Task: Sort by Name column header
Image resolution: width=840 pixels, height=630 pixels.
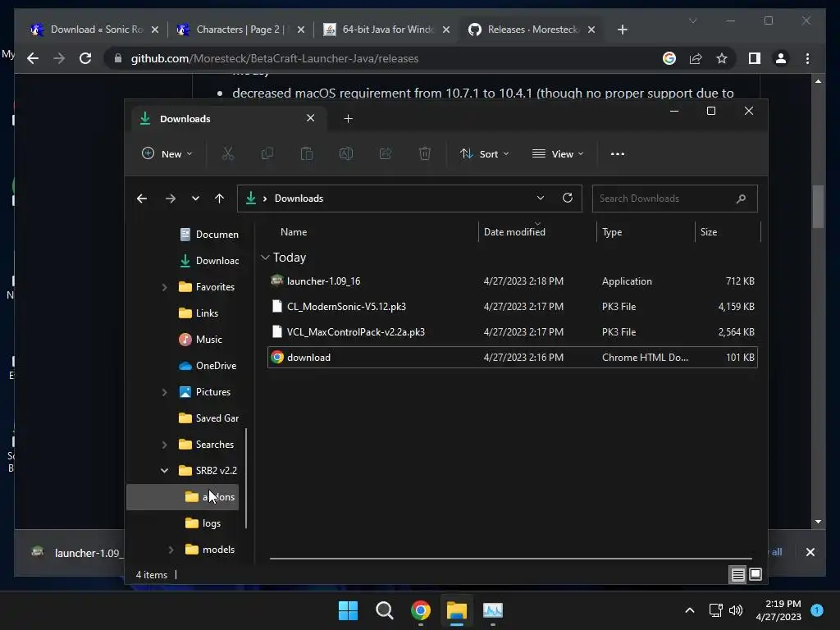Action: coord(294,232)
